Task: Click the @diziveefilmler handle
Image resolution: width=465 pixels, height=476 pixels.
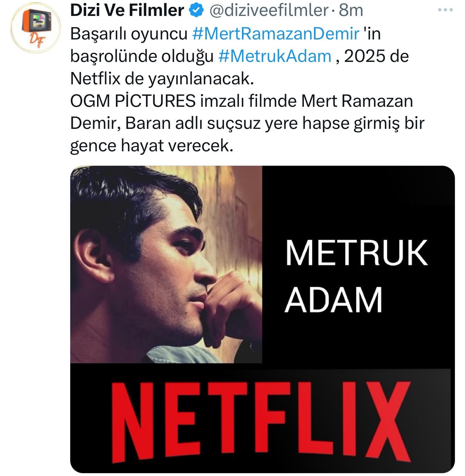Action: pos(269,10)
